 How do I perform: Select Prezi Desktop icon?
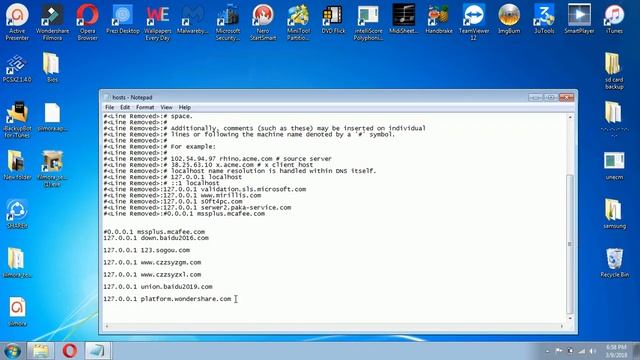[x=122, y=19]
